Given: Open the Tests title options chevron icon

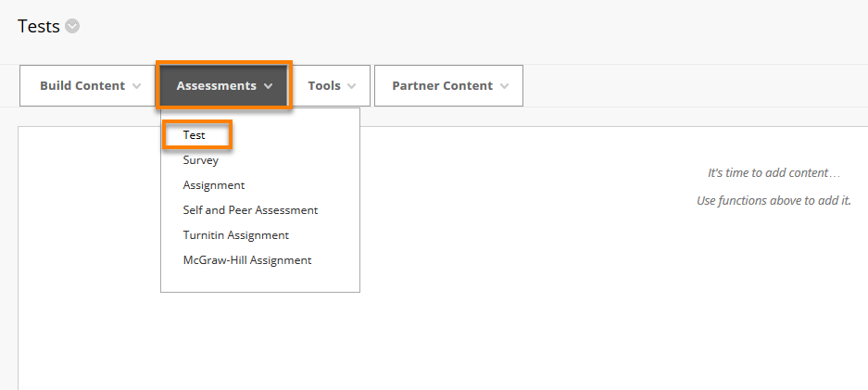Looking at the screenshot, I should click(72, 27).
